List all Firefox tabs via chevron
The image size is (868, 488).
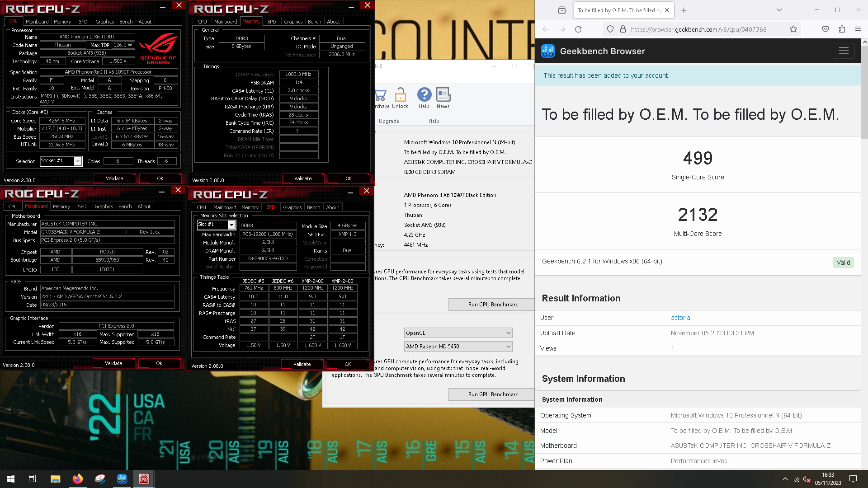(x=779, y=10)
